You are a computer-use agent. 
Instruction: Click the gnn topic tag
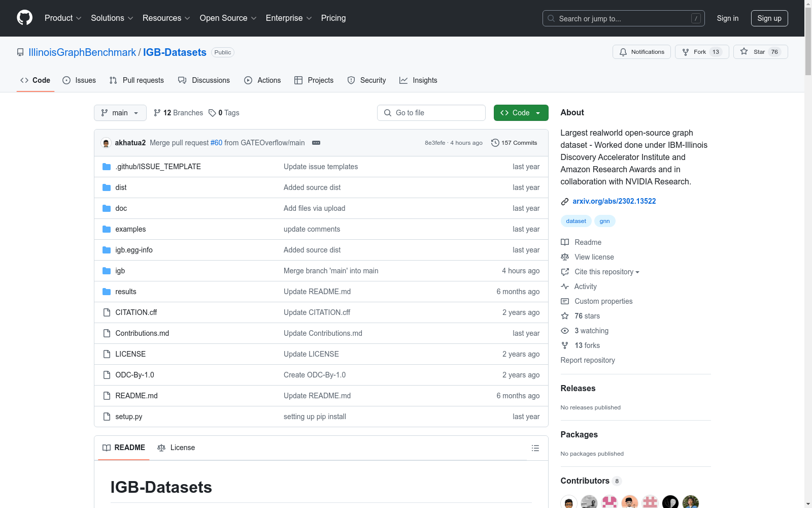click(x=605, y=221)
